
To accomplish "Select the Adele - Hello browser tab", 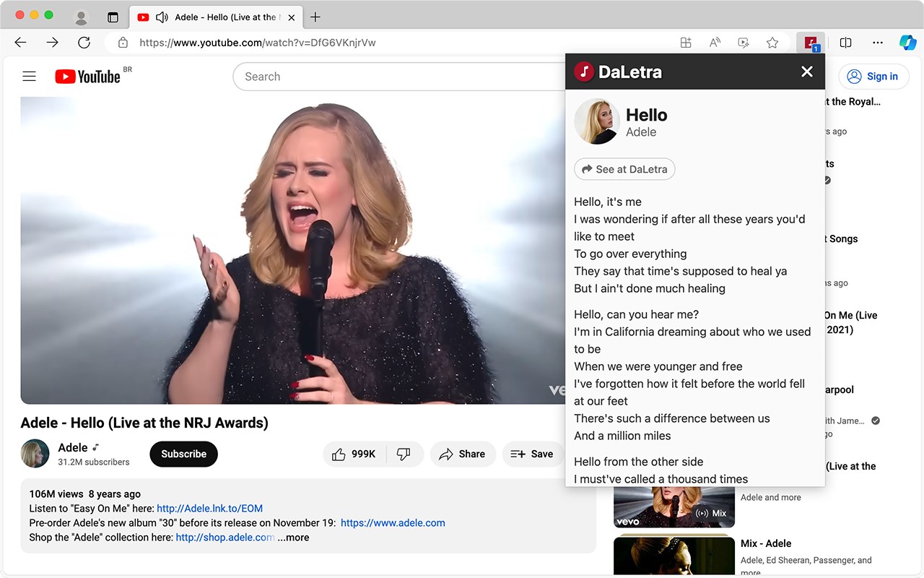I will (216, 17).
